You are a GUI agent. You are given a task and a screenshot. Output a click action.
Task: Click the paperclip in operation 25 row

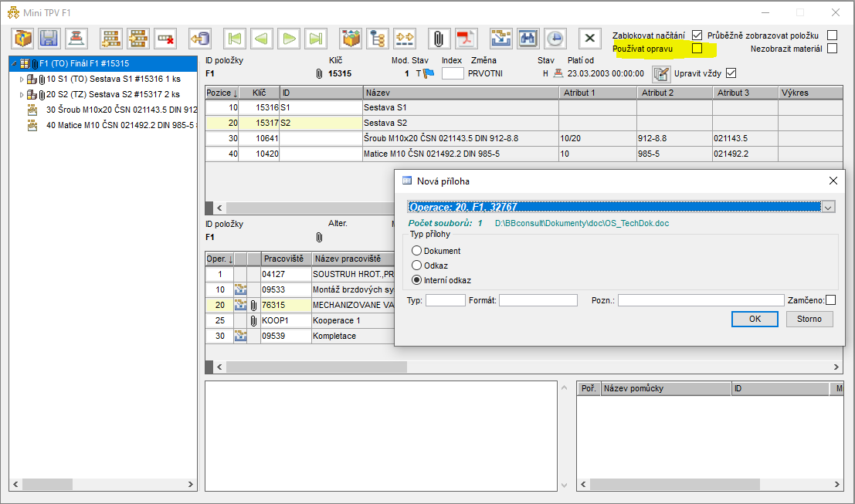point(253,320)
